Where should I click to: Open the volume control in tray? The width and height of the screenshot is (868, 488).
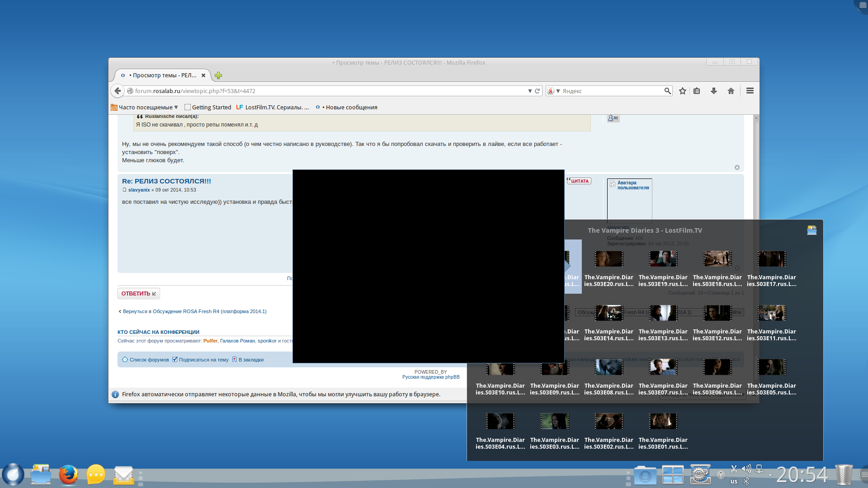point(746,469)
